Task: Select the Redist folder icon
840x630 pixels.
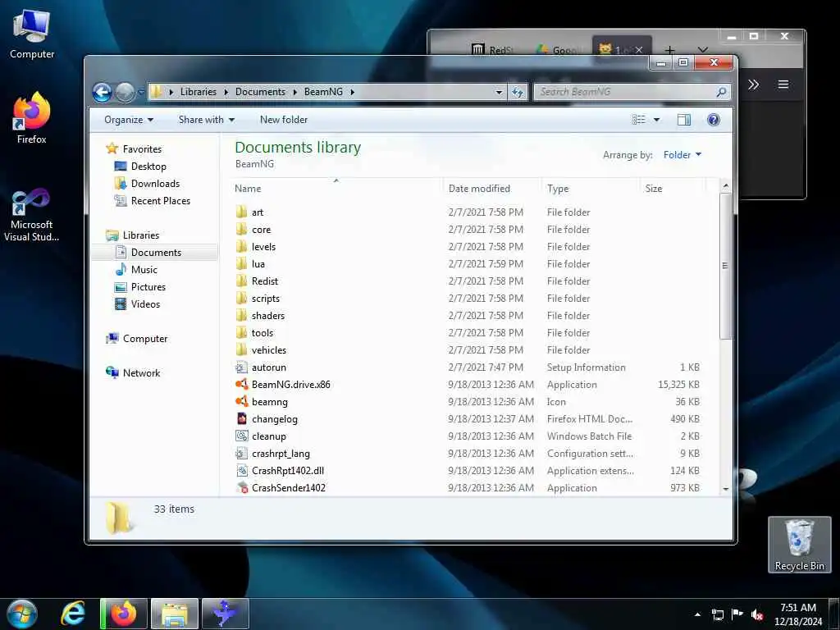Action: pyautogui.click(x=242, y=281)
